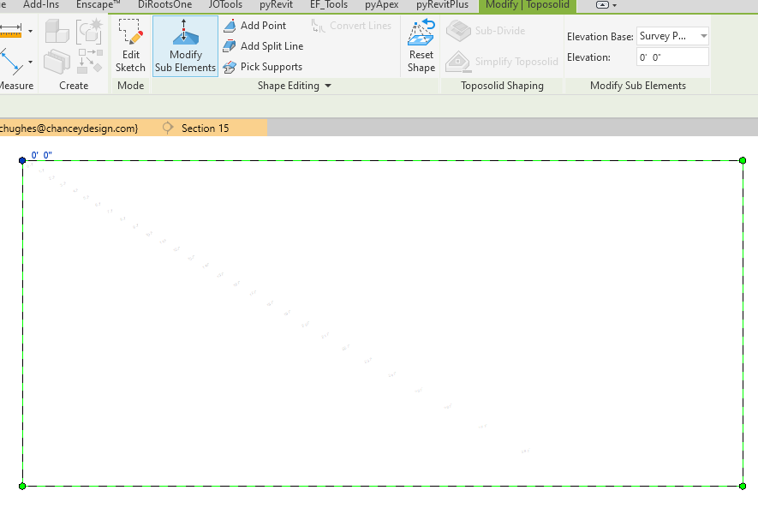The height and width of the screenshot is (532, 758).
Task: Select the Modify Sub Elements tool
Action: (x=184, y=47)
